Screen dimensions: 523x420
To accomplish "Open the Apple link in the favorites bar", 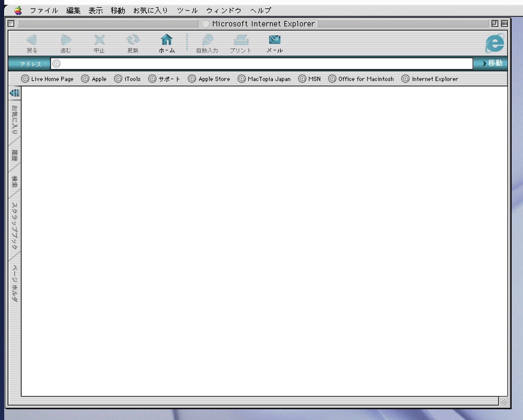I will [x=94, y=79].
